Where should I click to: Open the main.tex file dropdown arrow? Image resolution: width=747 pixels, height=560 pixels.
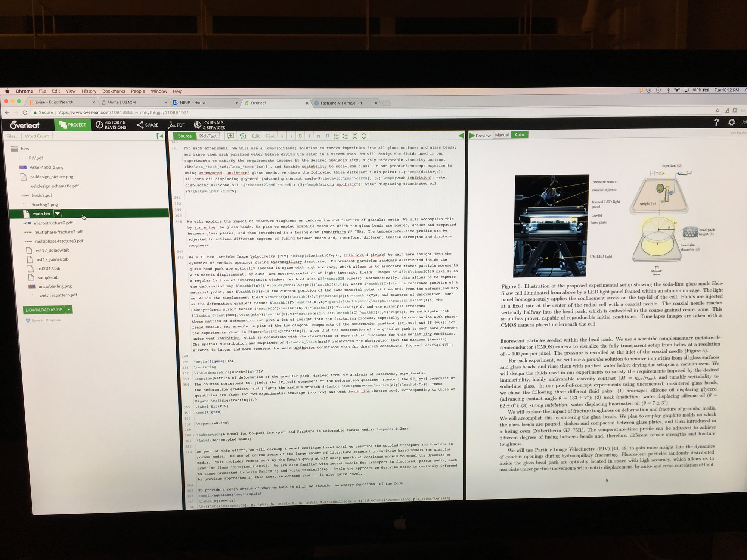(57, 214)
